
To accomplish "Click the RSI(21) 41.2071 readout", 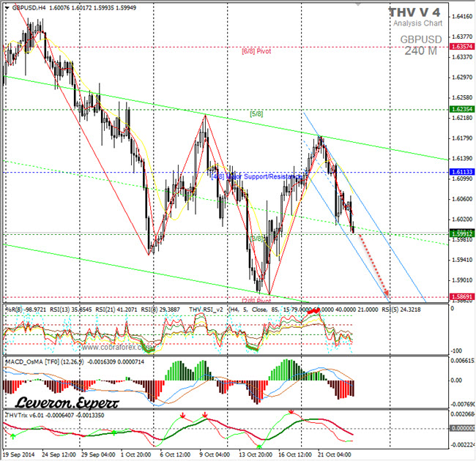I will [116, 310].
